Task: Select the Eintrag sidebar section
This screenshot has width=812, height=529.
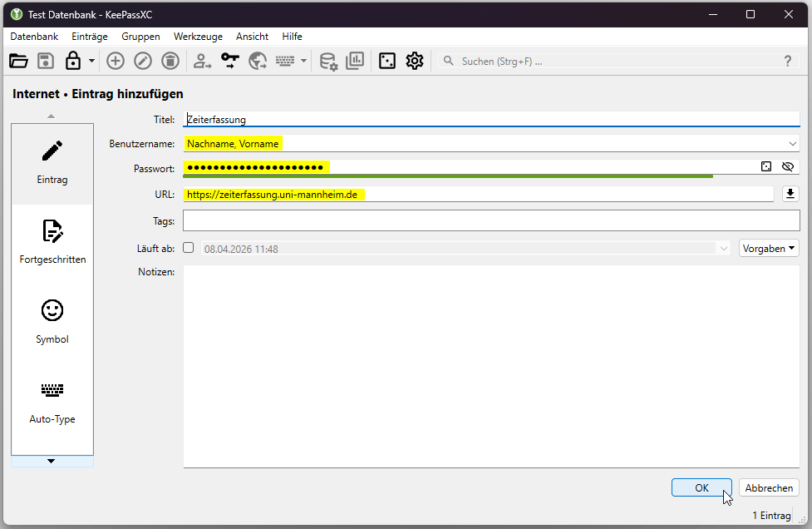Action: click(52, 164)
